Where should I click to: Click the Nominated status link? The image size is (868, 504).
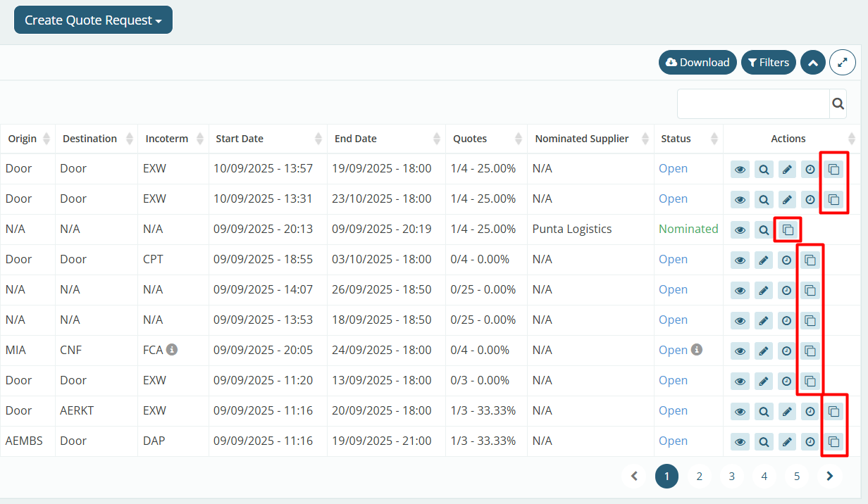pos(688,229)
